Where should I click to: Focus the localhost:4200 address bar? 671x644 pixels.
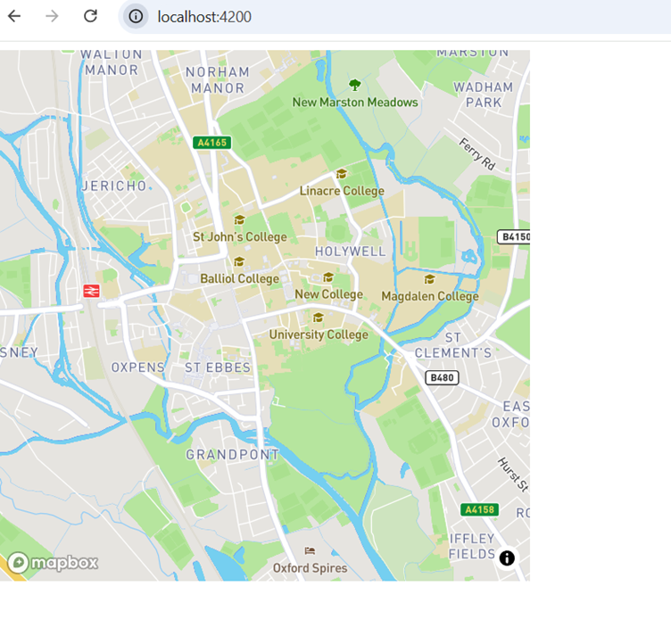(x=357, y=16)
